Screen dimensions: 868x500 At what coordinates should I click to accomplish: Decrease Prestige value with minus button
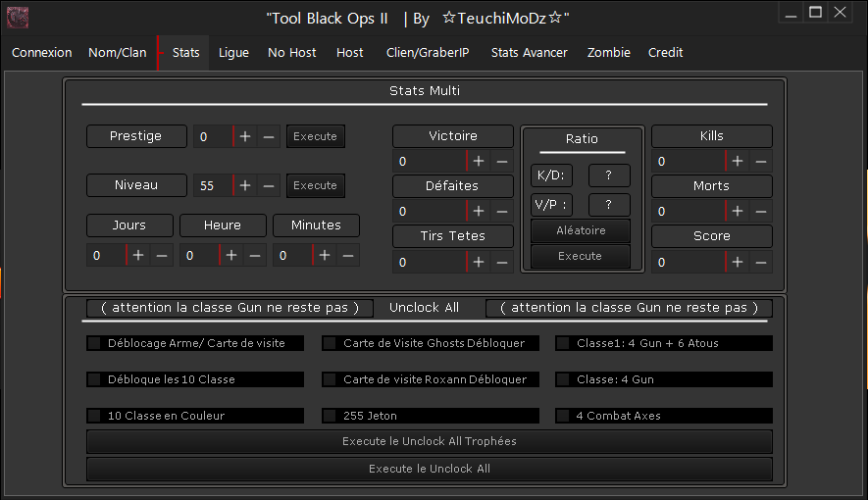[x=269, y=136]
